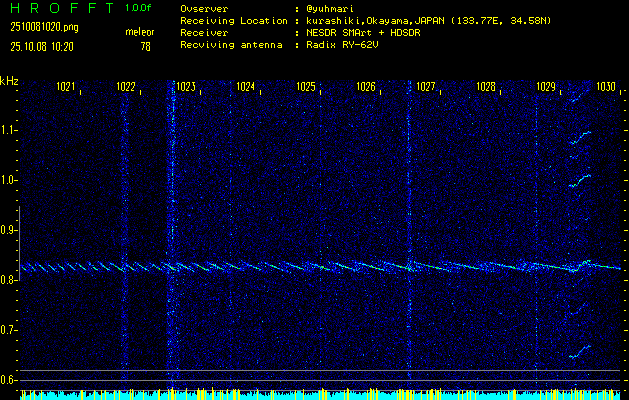Click the version number 1.00f

(139, 7)
